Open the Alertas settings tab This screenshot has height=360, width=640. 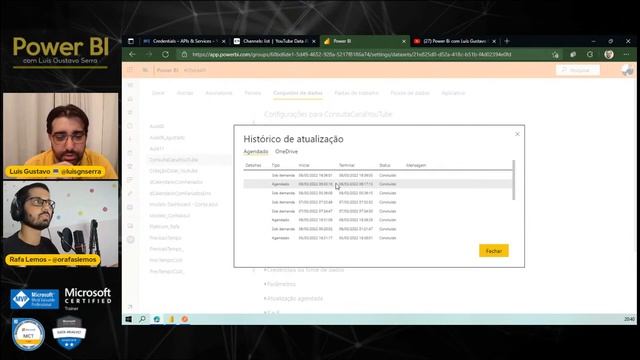[x=185, y=93]
